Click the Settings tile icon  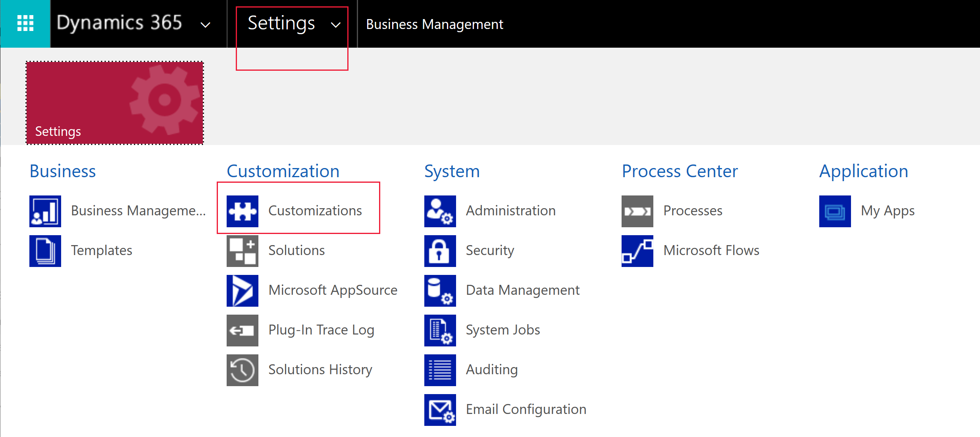[115, 101]
